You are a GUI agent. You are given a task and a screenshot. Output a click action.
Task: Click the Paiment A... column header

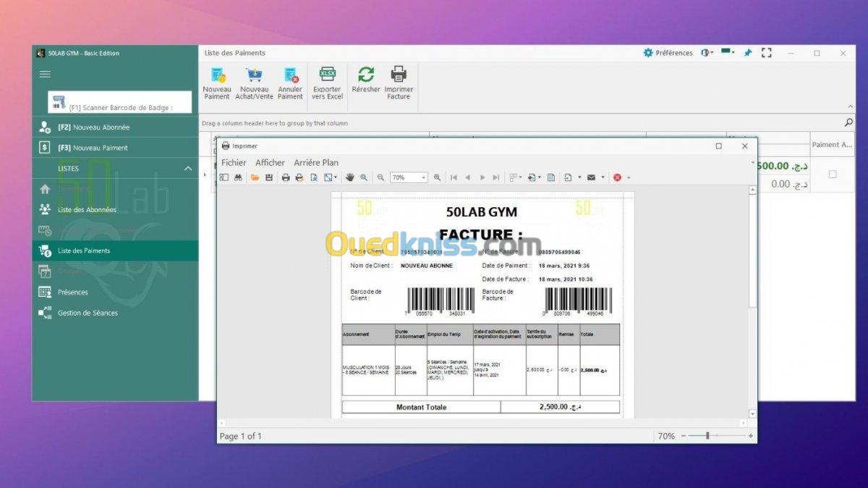pos(833,145)
